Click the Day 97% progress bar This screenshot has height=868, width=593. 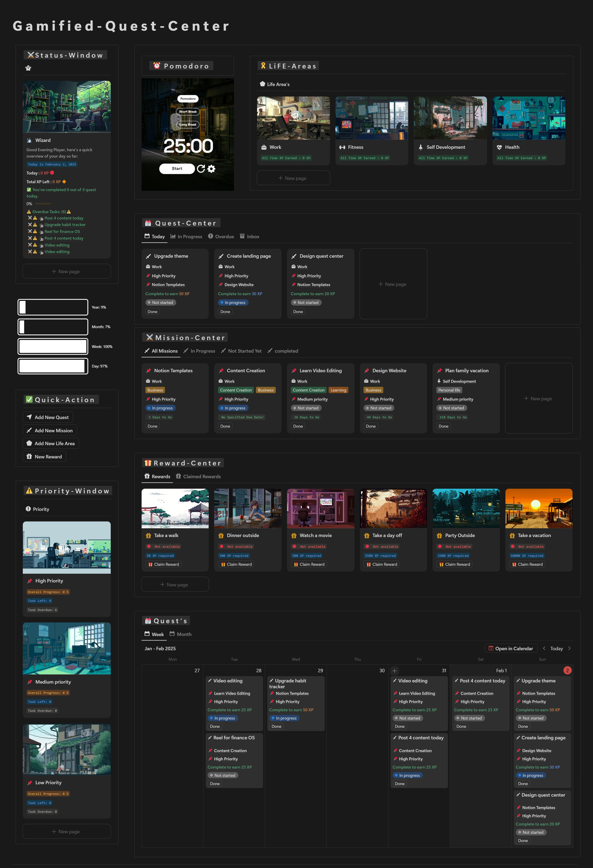[53, 366]
